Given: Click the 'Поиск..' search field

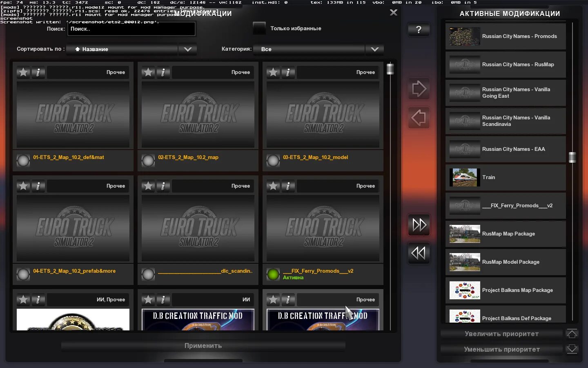Looking at the screenshot, I should coord(131,29).
